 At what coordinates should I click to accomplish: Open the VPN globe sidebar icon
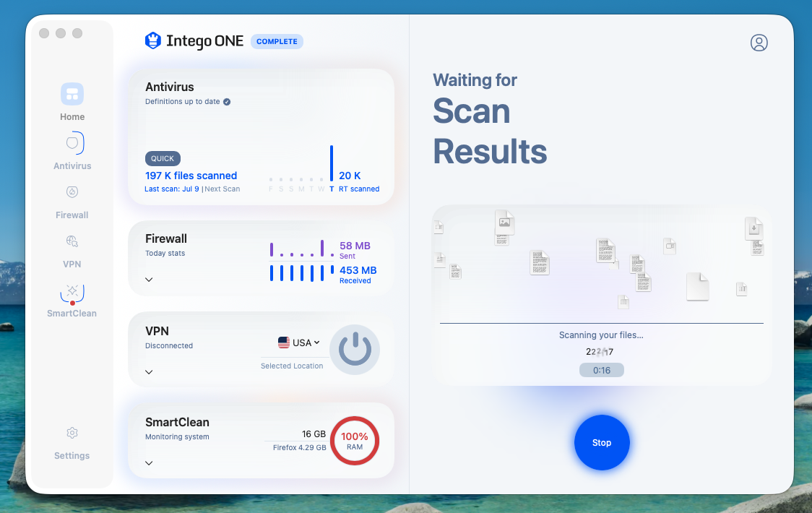click(x=72, y=241)
